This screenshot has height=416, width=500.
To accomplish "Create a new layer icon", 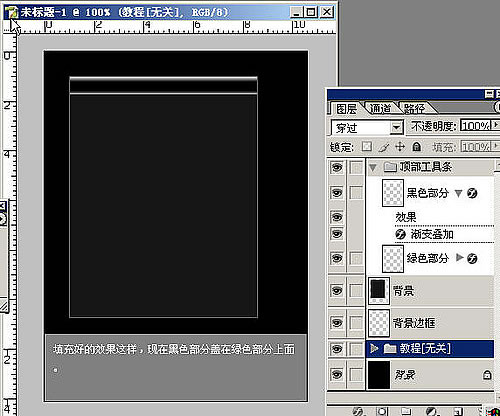I will click(458, 412).
